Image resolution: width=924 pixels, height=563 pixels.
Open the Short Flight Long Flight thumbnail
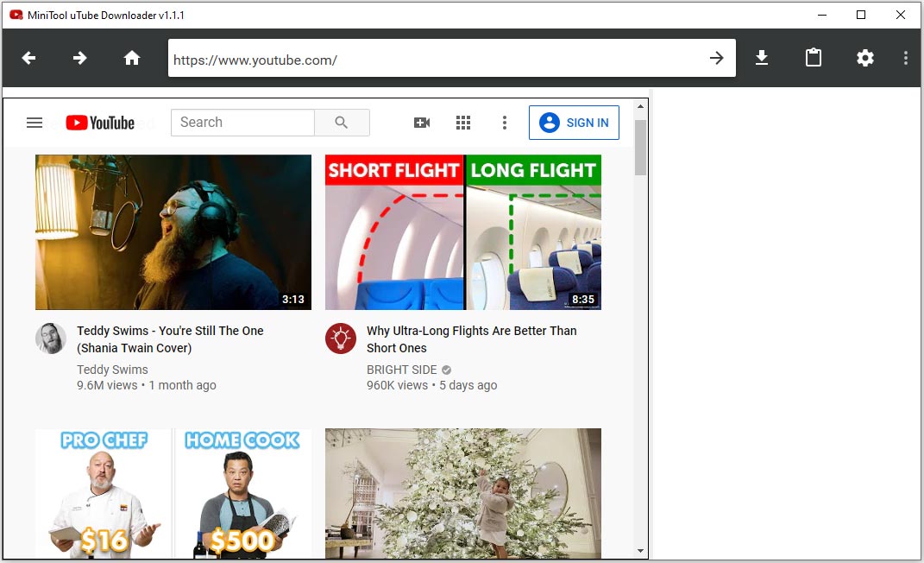(x=463, y=232)
